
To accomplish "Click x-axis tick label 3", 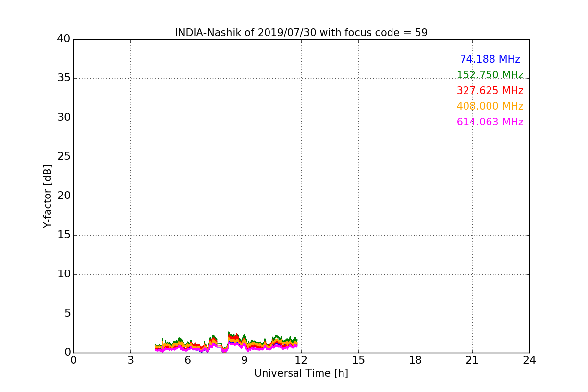I will coord(130,360).
